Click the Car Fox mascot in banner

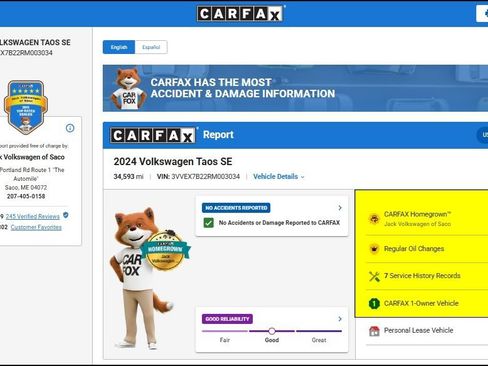[129, 89]
